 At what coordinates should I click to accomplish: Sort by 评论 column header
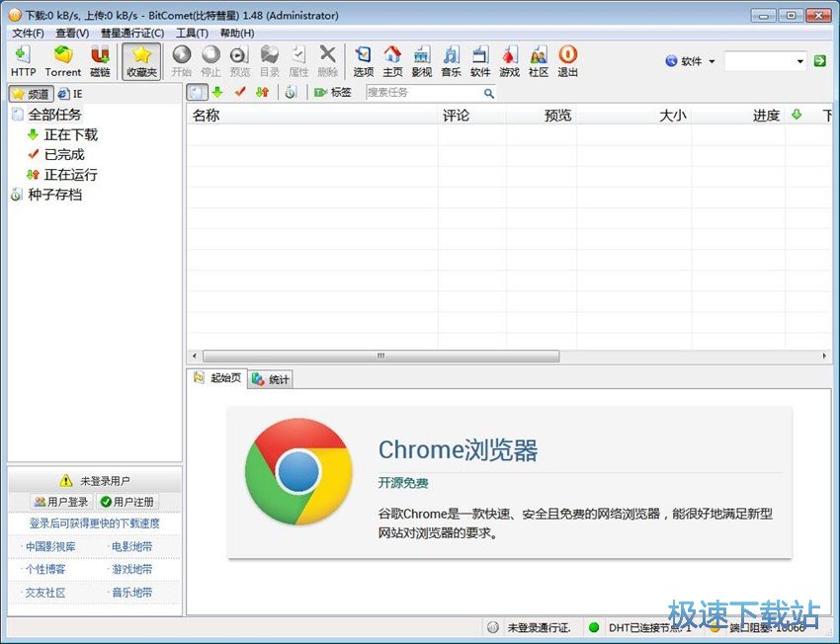point(472,116)
